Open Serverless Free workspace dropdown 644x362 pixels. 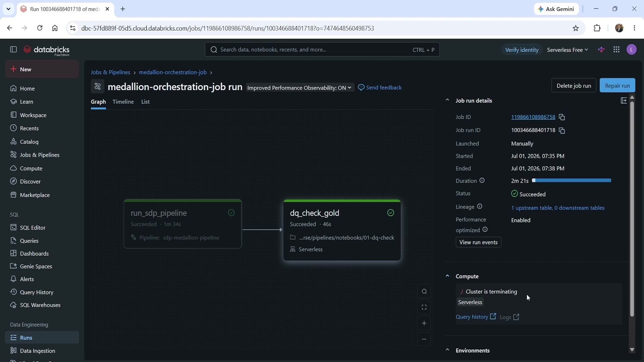click(x=568, y=50)
